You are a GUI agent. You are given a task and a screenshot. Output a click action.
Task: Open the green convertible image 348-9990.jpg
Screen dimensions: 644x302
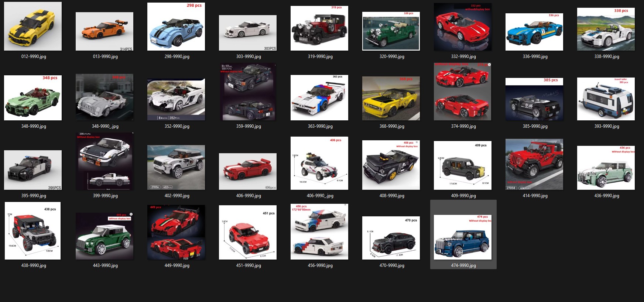point(33,98)
